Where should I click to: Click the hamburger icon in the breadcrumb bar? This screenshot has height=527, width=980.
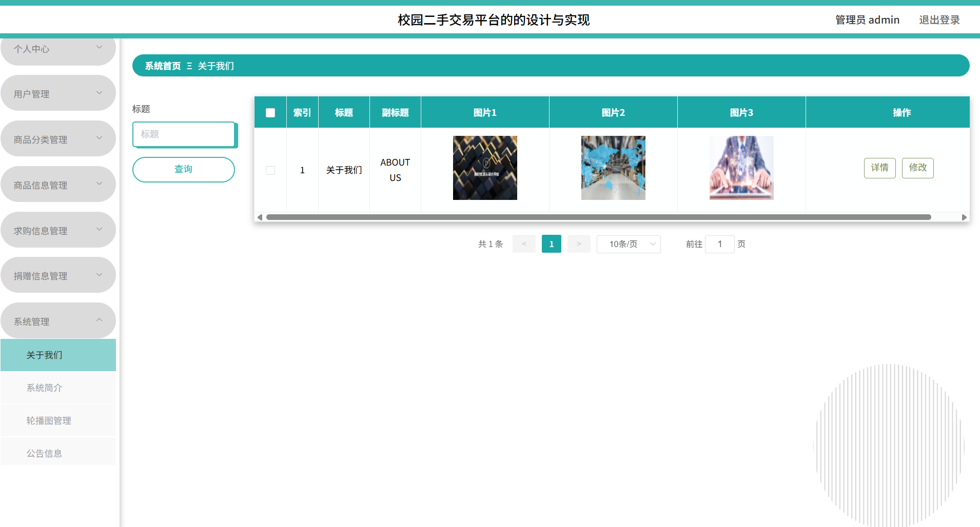(188, 66)
